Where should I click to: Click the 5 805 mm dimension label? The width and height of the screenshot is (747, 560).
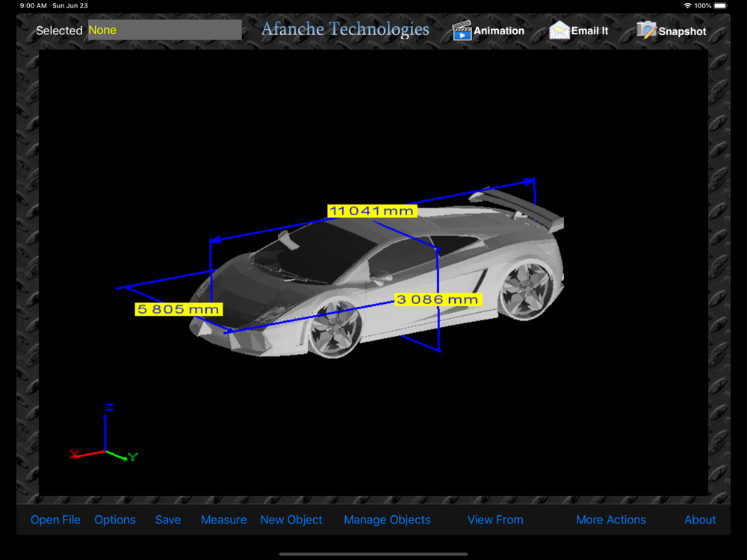(179, 309)
